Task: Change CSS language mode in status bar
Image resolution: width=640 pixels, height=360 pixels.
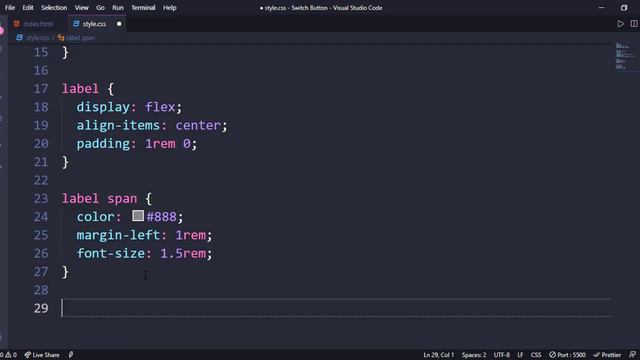Action: click(536, 355)
